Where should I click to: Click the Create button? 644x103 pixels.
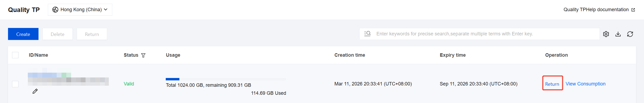pos(23,34)
